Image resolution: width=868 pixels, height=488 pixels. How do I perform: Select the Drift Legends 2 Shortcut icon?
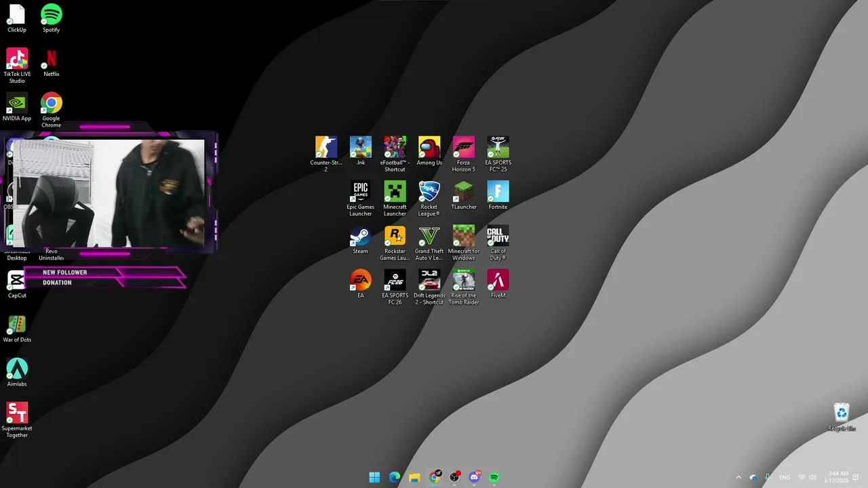(429, 287)
